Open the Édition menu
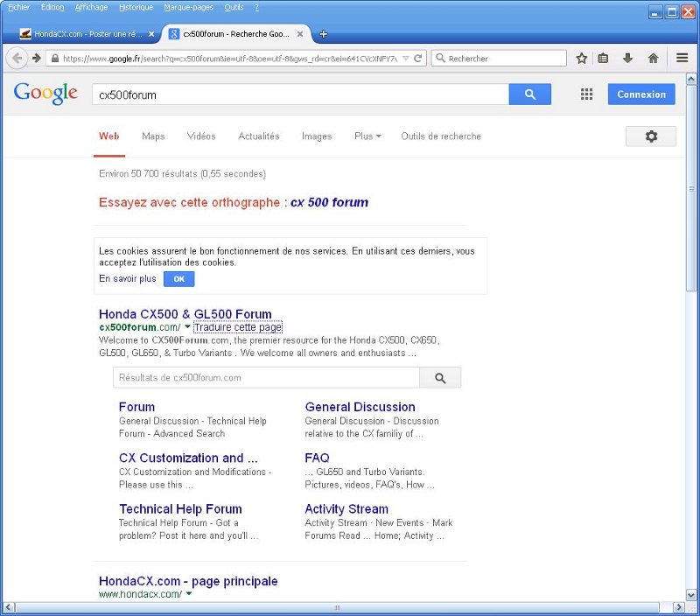The image size is (700, 616). pos(52,7)
